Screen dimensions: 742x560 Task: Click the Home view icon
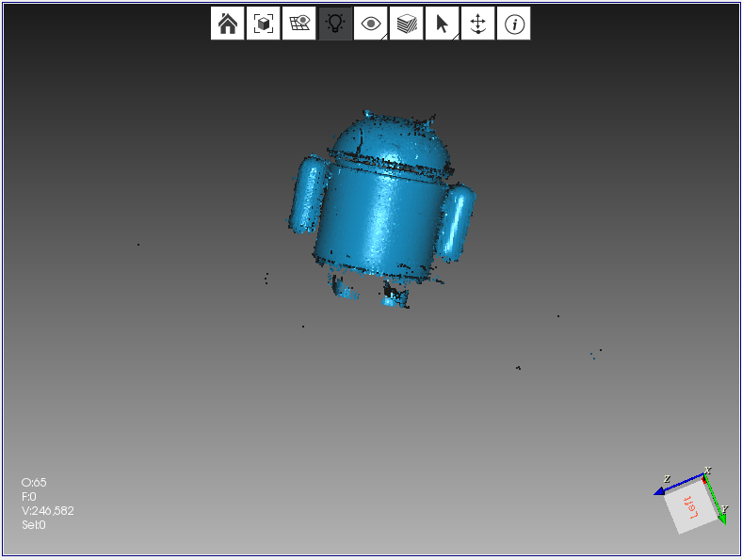(x=228, y=24)
